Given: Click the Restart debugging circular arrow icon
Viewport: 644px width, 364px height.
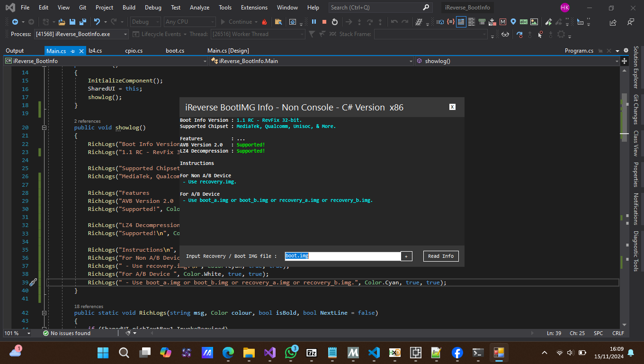Looking at the screenshot, I should [x=335, y=22].
